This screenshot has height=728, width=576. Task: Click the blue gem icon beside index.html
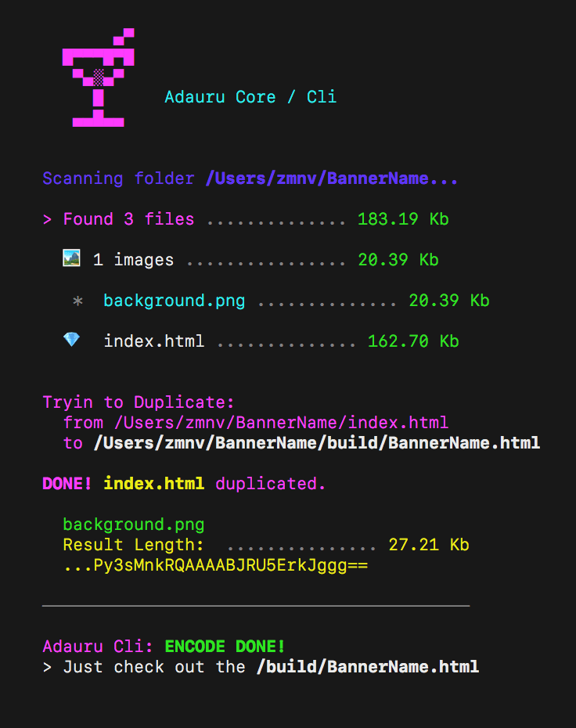[71, 340]
